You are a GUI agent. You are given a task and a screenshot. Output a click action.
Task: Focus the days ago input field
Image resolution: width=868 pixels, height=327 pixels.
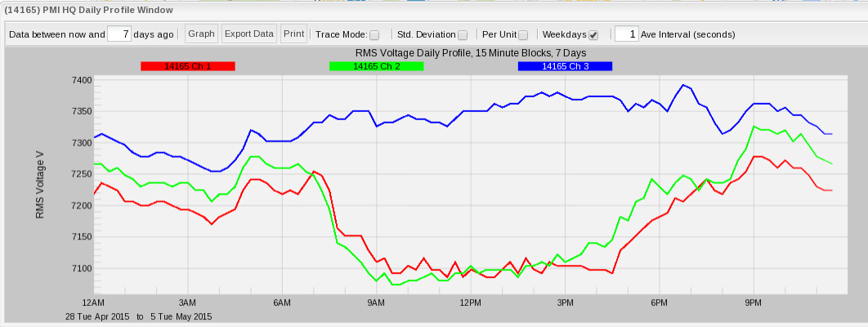(120, 34)
